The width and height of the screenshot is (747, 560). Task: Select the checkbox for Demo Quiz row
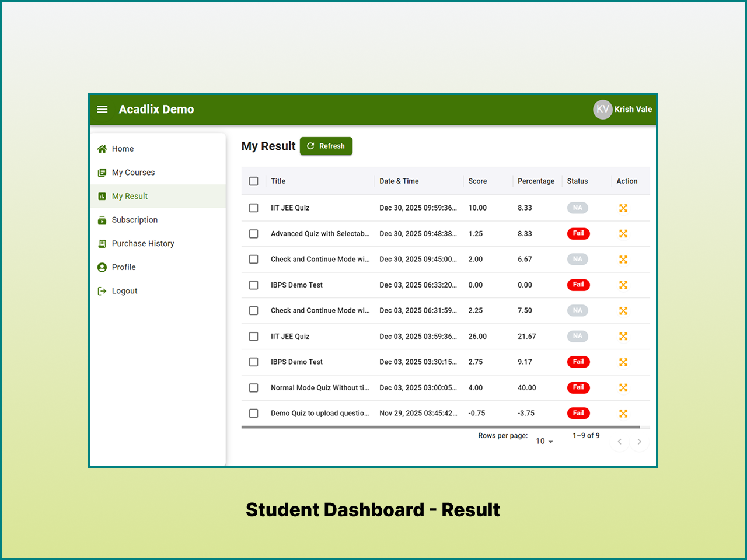click(253, 413)
